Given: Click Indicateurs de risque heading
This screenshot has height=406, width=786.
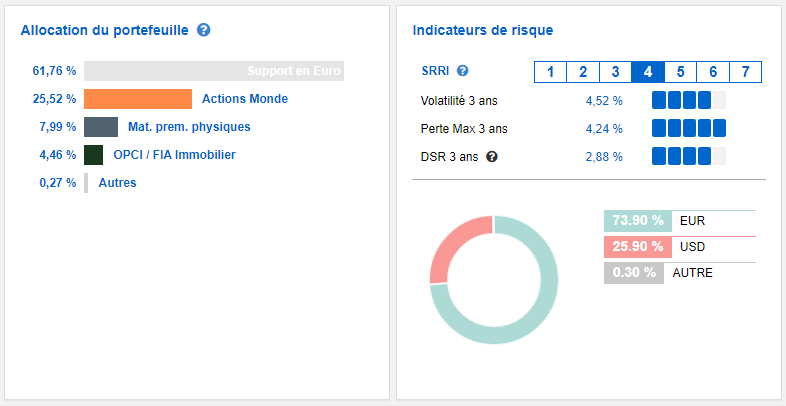Looking at the screenshot, I should [x=483, y=30].
